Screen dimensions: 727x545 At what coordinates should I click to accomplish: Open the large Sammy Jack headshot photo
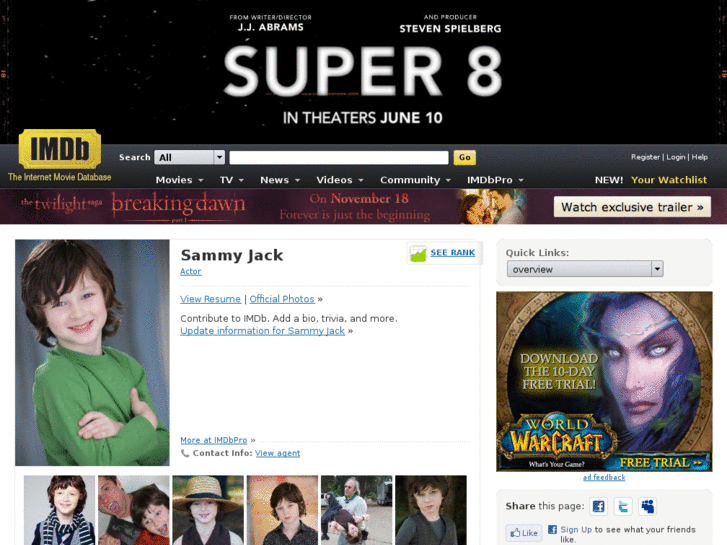92,353
